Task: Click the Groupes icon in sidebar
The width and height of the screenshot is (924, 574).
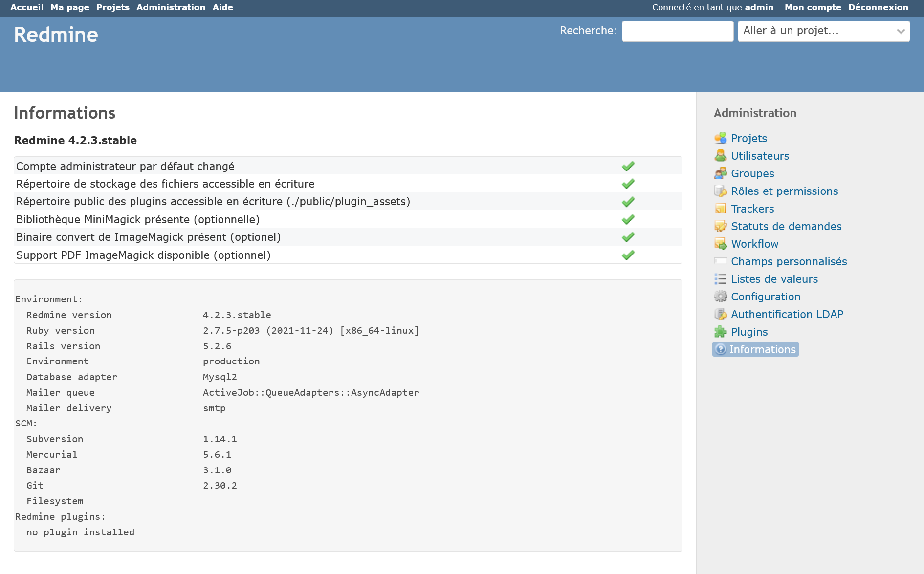Action: point(720,173)
